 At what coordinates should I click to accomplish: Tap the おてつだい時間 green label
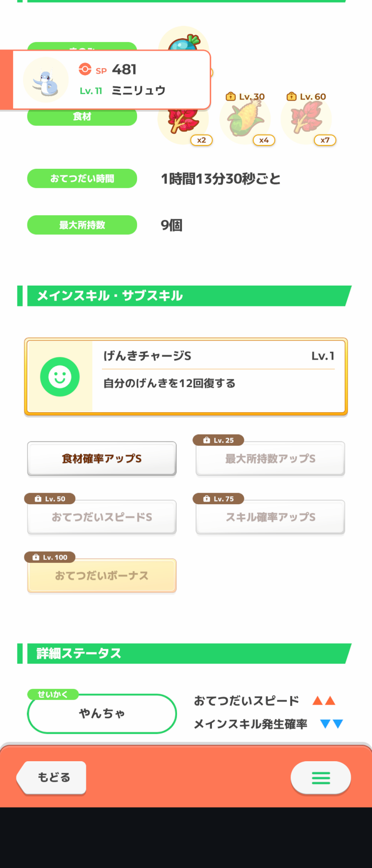coord(82,178)
